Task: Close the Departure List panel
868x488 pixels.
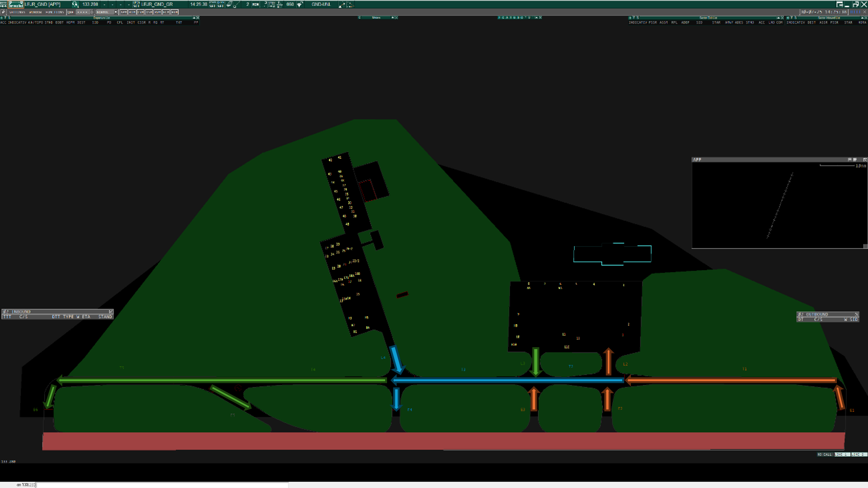Action: 197,18
